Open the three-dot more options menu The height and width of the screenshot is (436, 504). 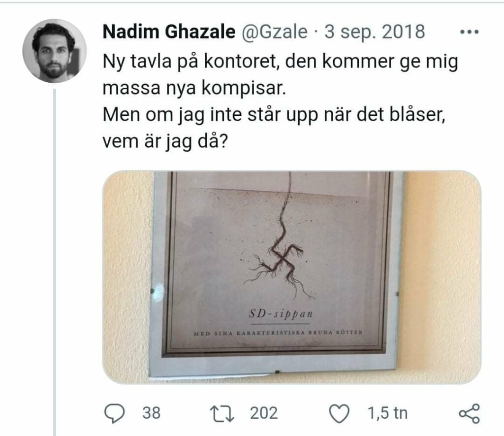point(469,32)
